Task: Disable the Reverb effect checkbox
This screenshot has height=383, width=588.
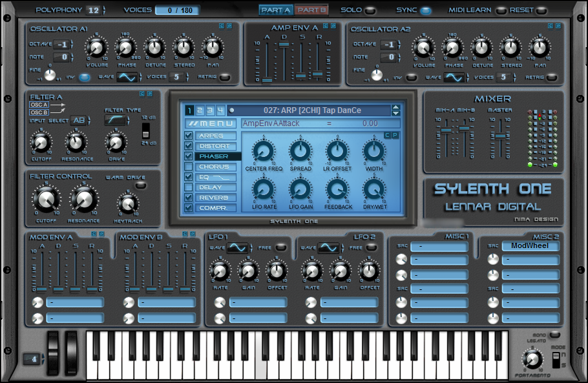Action: [x=188, y=198]
